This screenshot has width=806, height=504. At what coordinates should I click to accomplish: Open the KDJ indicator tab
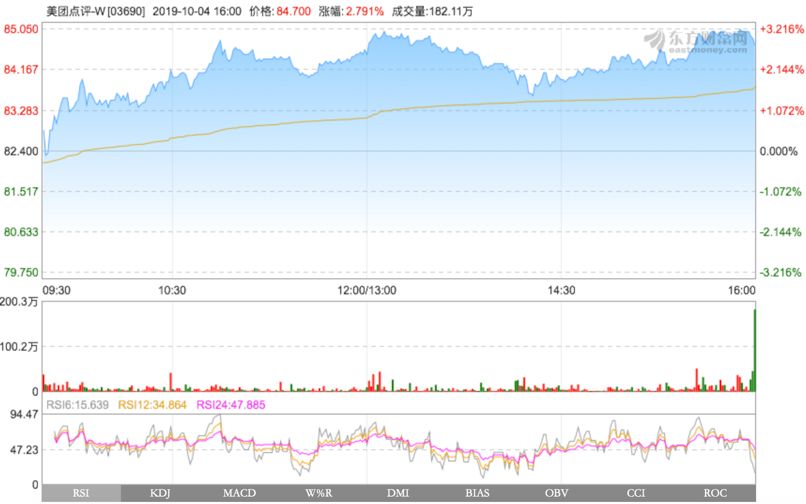coord(160,493)
